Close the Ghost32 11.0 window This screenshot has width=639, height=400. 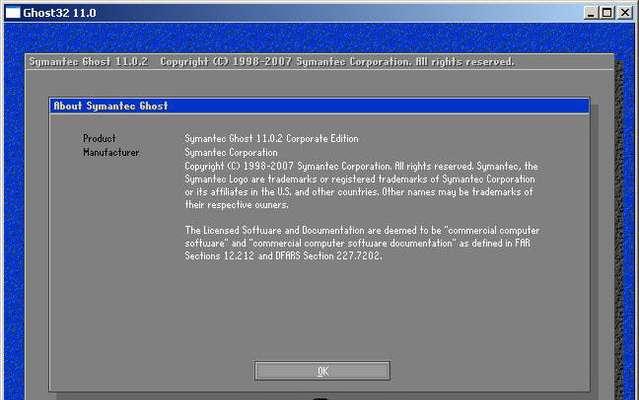click(x=625, y=13)
